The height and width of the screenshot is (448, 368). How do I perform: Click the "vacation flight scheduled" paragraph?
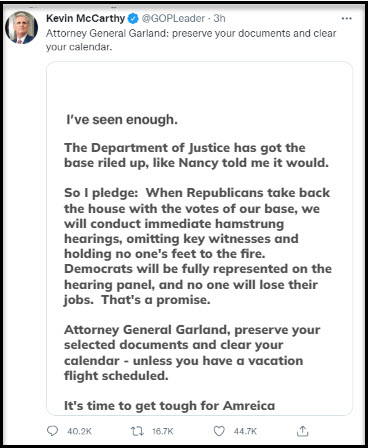[192, 353]
